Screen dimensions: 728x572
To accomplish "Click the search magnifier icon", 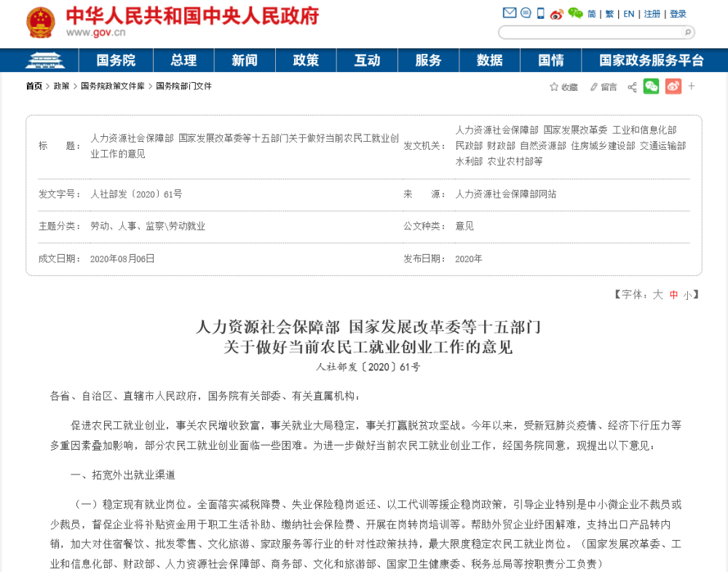I will coord(688,32).
